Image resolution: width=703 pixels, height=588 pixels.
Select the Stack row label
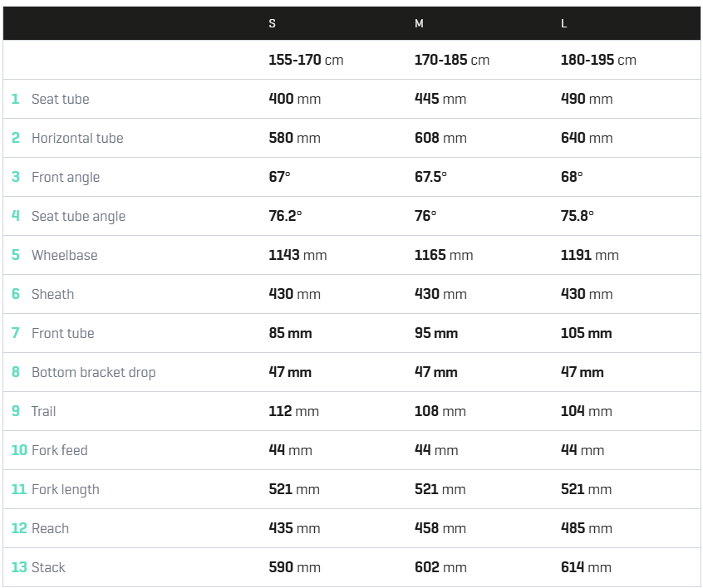pos(48,567)
